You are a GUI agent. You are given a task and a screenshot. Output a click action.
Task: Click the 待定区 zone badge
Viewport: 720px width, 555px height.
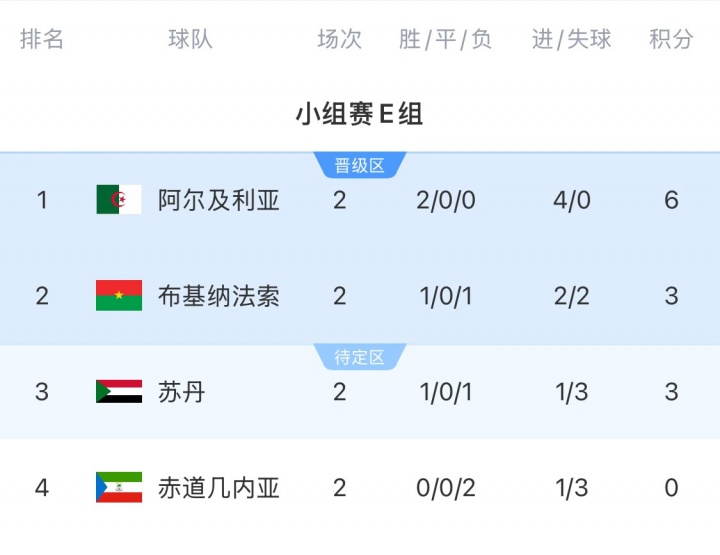(x=359, y=357)
